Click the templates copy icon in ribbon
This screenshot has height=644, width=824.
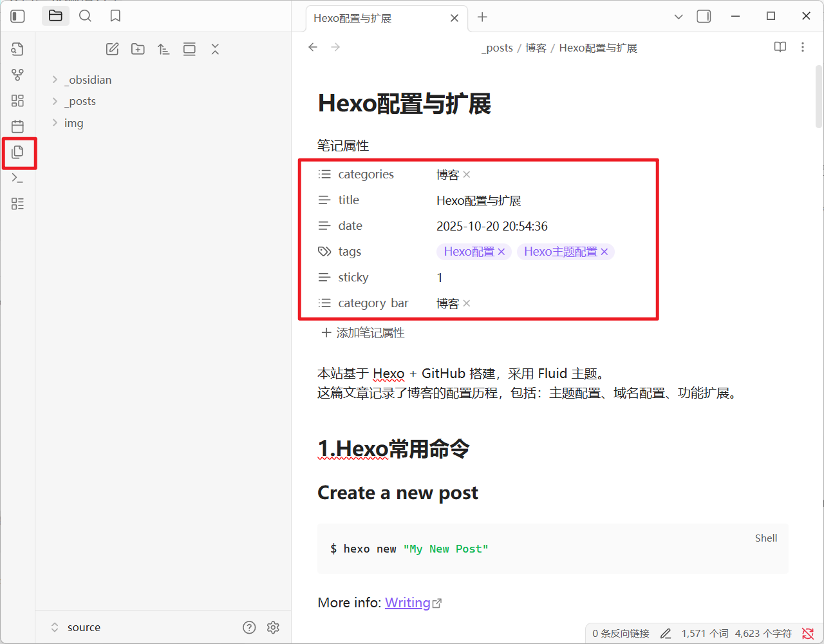18,153
